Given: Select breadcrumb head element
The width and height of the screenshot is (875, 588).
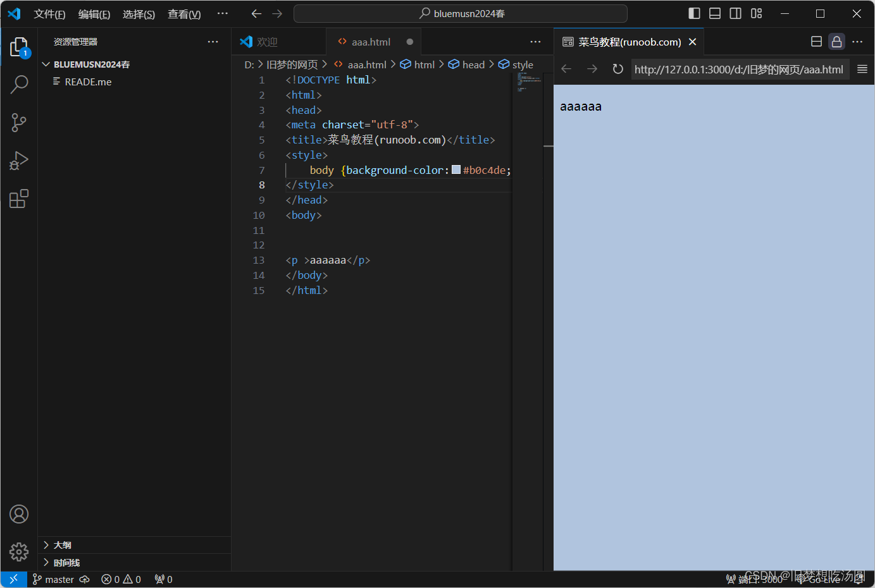Looking at the screenshot, I should (x=466, y=64).
